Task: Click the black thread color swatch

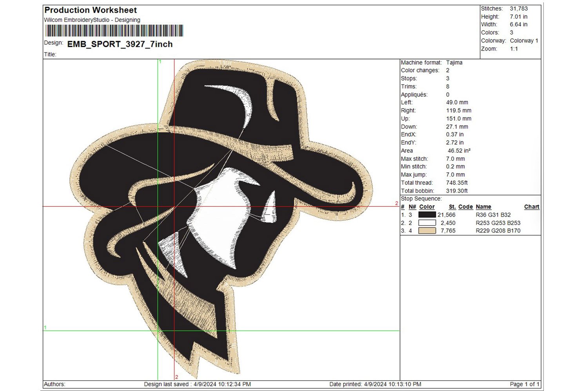Action: [427, 215]
